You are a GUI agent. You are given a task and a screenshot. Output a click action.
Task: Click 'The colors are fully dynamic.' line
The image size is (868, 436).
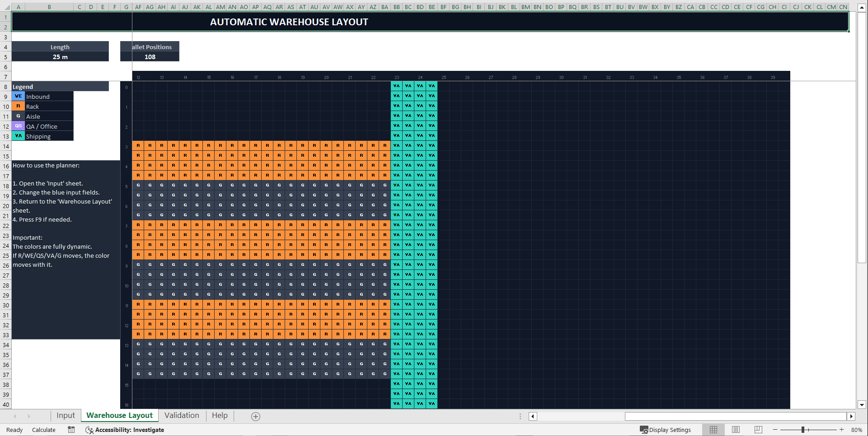click(52, 246)
